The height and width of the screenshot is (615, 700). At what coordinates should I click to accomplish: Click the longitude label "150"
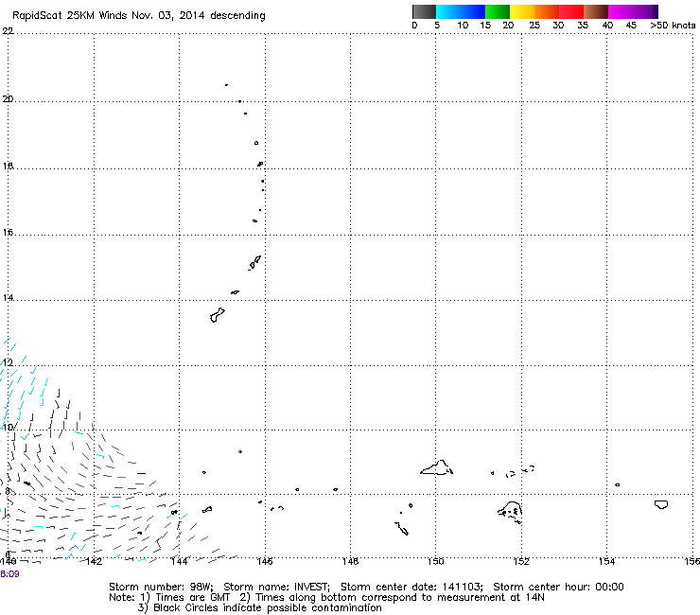pos(436,561)
